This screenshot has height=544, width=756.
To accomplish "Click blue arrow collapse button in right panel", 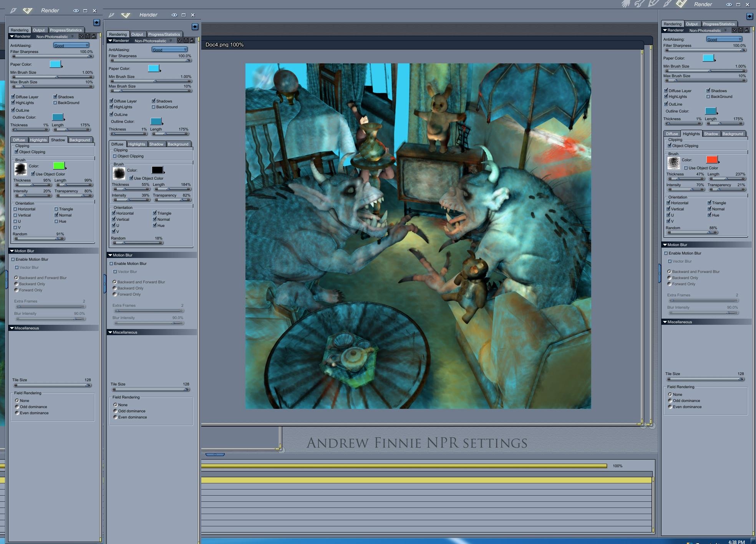I will click(749, 16).
